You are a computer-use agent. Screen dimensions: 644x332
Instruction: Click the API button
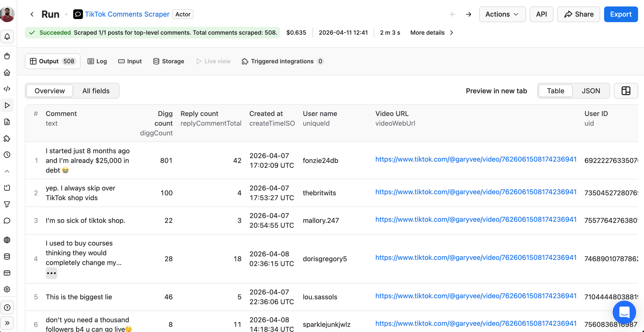542,14
